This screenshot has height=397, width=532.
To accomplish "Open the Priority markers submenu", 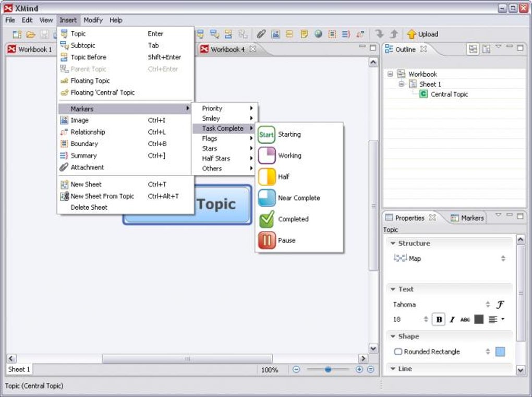I will [225, 108].
